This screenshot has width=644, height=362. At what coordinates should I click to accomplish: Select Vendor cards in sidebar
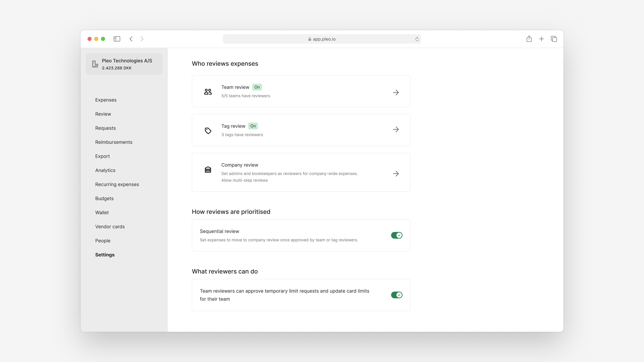[110, 227]
